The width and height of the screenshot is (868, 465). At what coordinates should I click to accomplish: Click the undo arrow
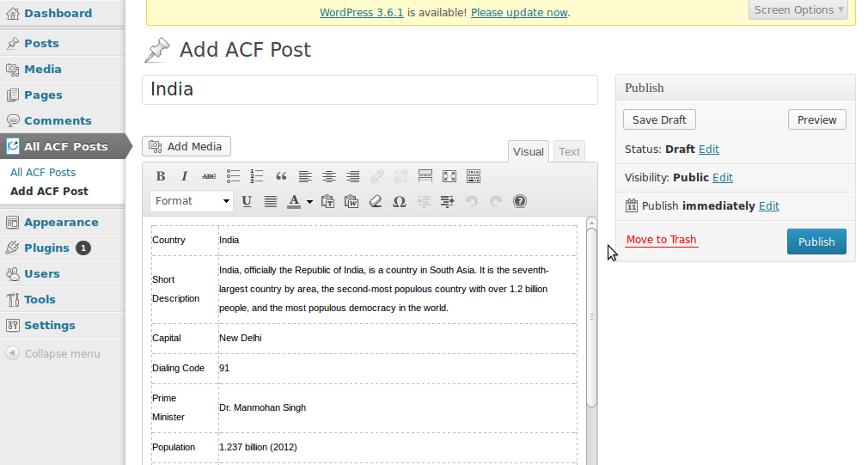pos(472,201)
